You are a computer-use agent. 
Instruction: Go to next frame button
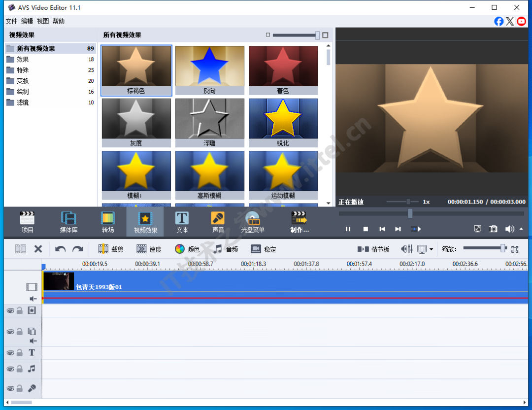[x=398, y=229]
